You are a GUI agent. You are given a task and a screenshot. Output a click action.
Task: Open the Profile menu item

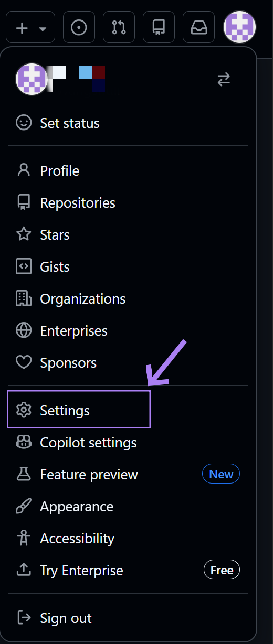coord(128,171)
